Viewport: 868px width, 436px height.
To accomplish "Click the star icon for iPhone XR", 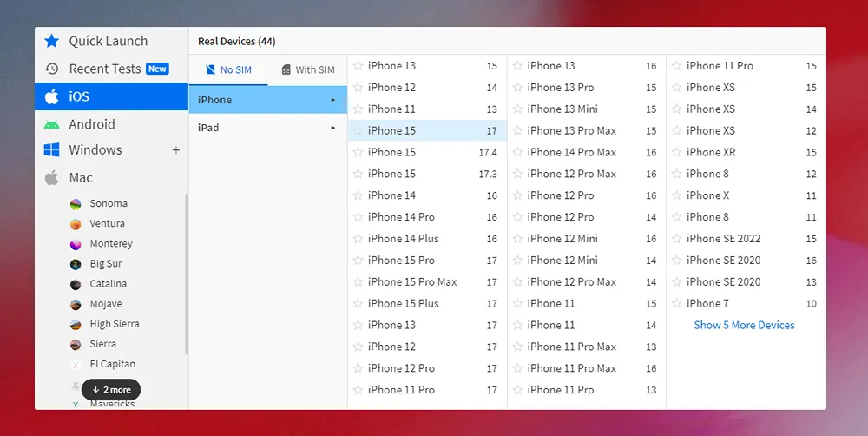I will 676,152.
